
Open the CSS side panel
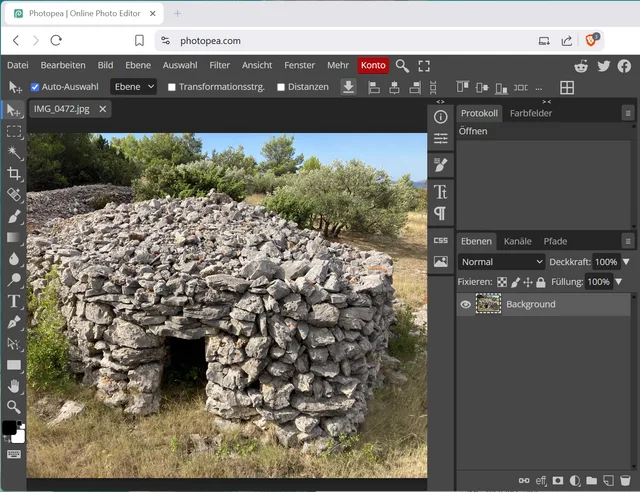440,240
